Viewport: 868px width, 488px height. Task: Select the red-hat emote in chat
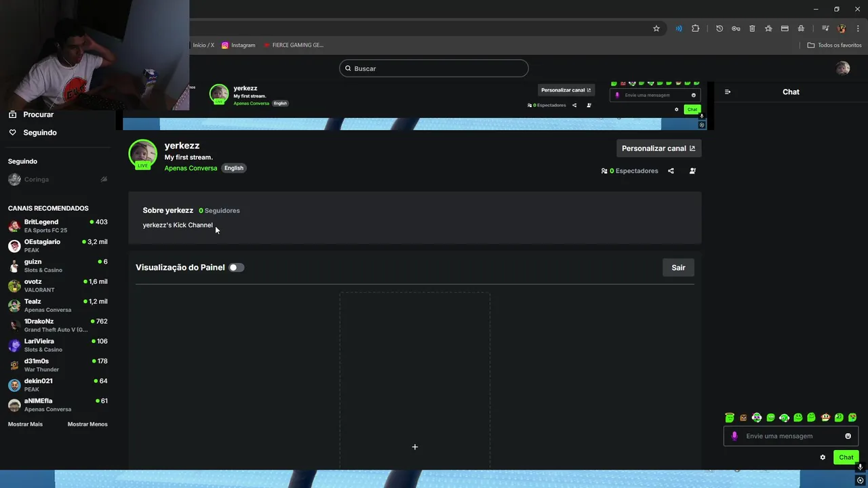825,418
